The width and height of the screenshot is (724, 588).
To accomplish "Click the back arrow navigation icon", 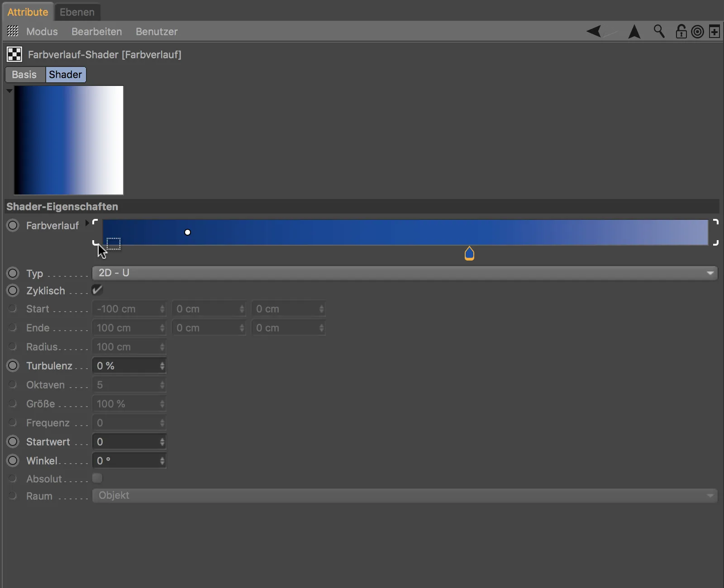I will tap(594, 31).
